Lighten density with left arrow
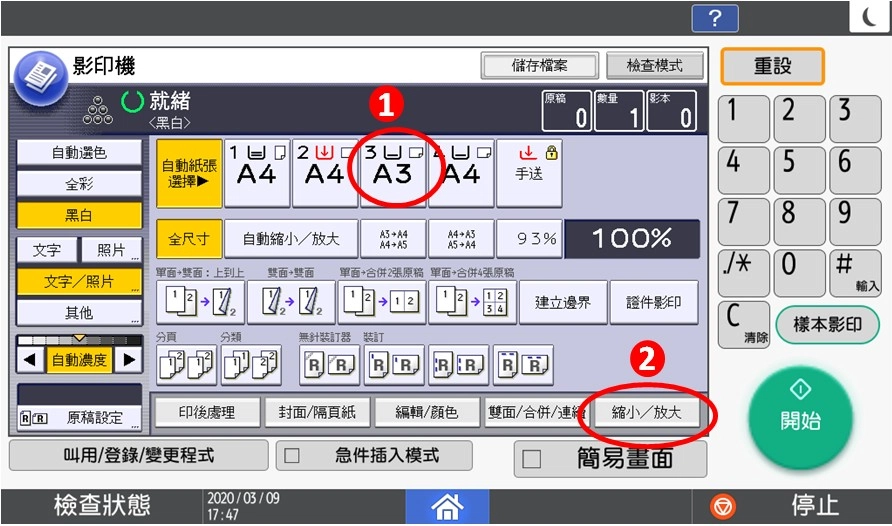 pos(30,359)
